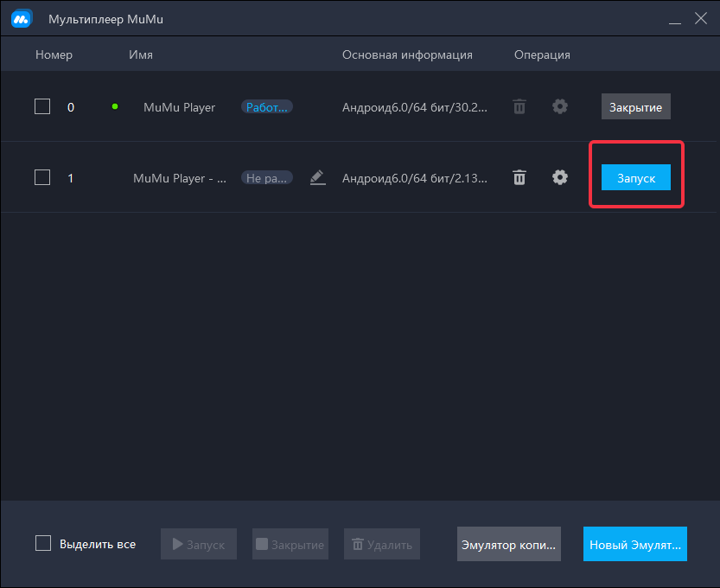Click the bottom Удалить batch button
This screenshot has width=720, height=588.
382,544
